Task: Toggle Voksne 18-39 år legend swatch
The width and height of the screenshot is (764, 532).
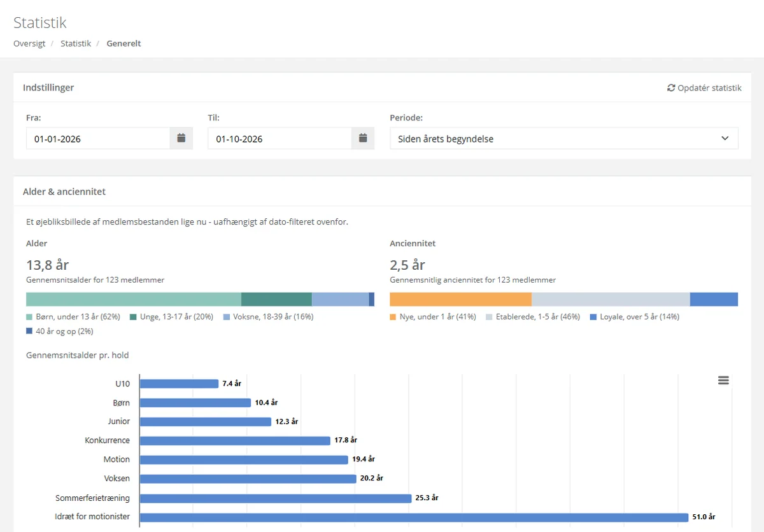Action: (227, 317)
